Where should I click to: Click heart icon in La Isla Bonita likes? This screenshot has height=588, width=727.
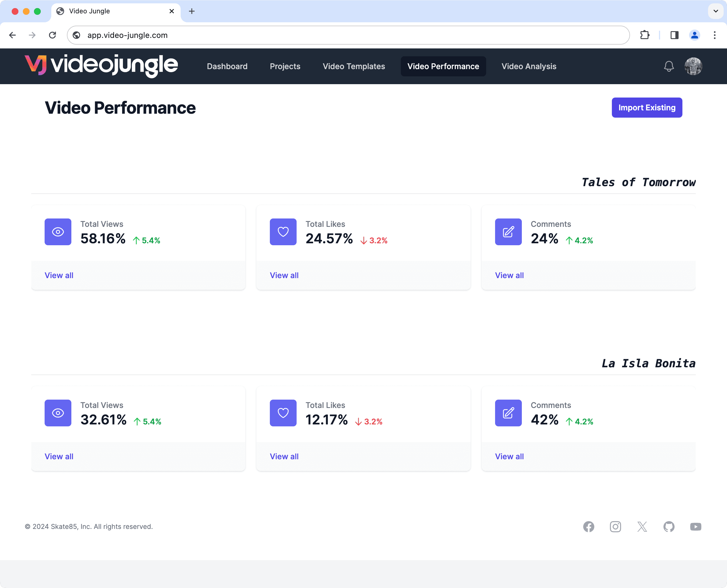point(283,413)
